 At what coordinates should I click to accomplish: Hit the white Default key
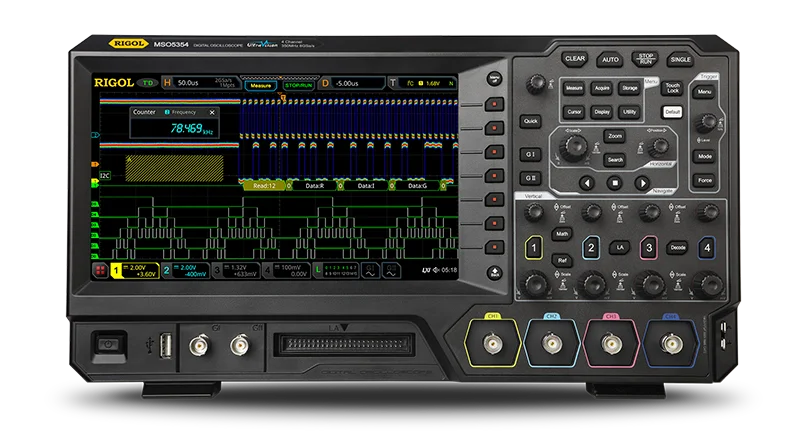672,112
